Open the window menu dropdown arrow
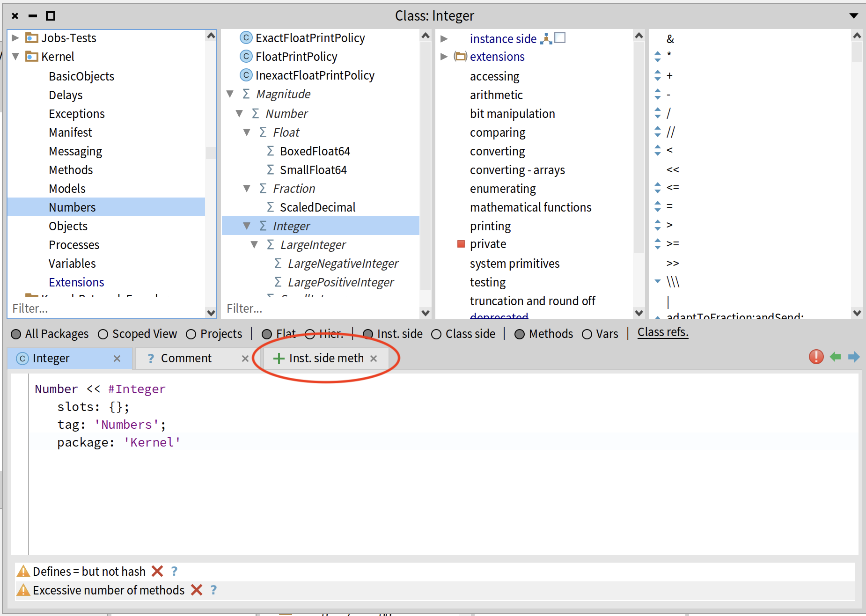This screenshot has width=866, height=616. point(854,16)
